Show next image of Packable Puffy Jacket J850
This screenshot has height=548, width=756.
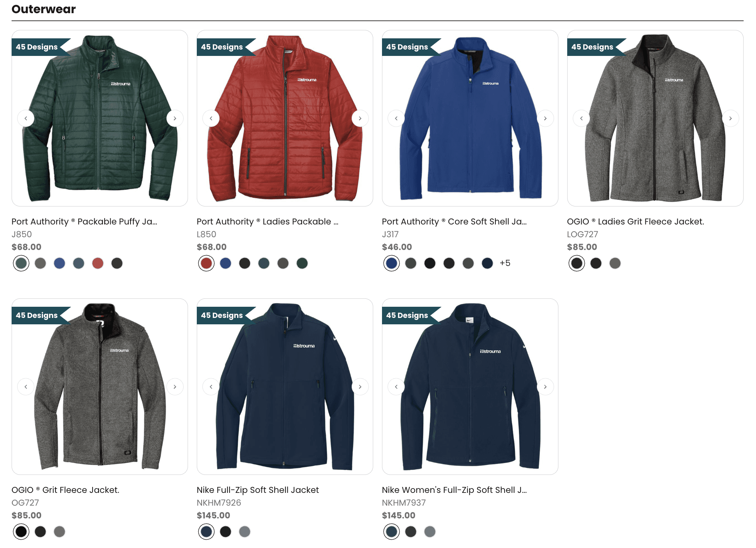pos(175,118)
